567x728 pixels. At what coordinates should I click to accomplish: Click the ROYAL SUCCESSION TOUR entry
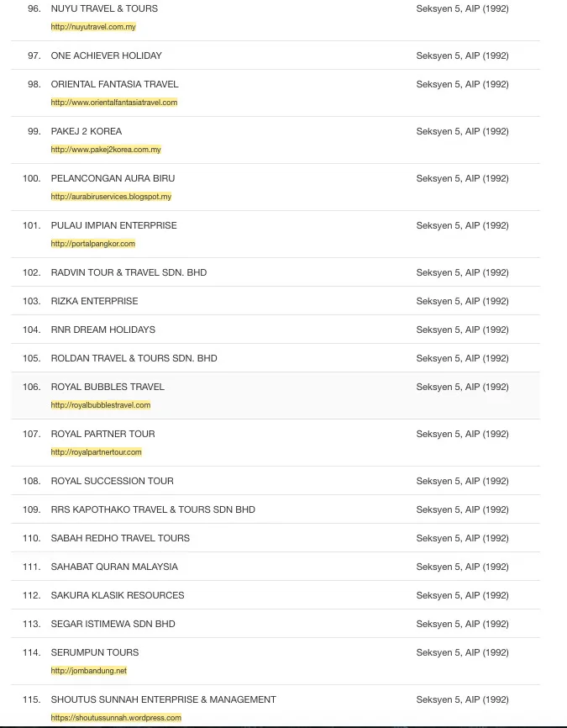click(113, 481)
